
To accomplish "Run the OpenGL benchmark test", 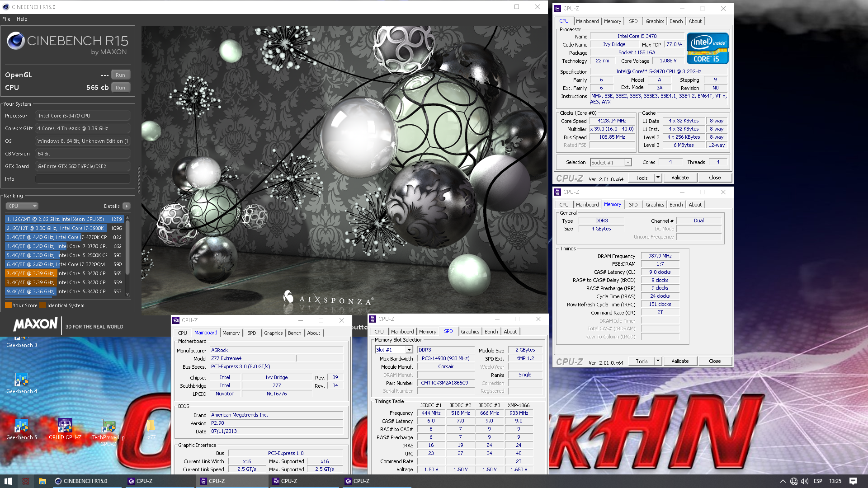I will tap(120, 75).
